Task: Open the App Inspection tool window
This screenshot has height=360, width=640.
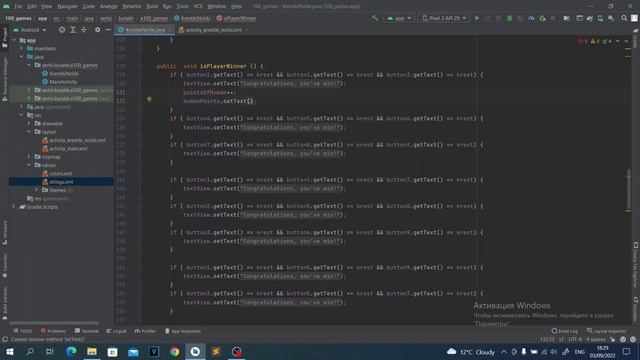Action: [182, 331]
